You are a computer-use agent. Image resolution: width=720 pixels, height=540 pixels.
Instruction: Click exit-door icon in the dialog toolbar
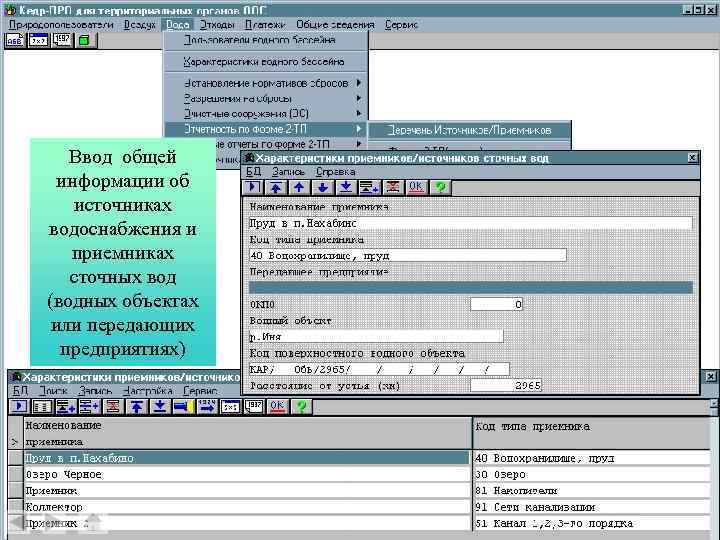tap(252, 187)
